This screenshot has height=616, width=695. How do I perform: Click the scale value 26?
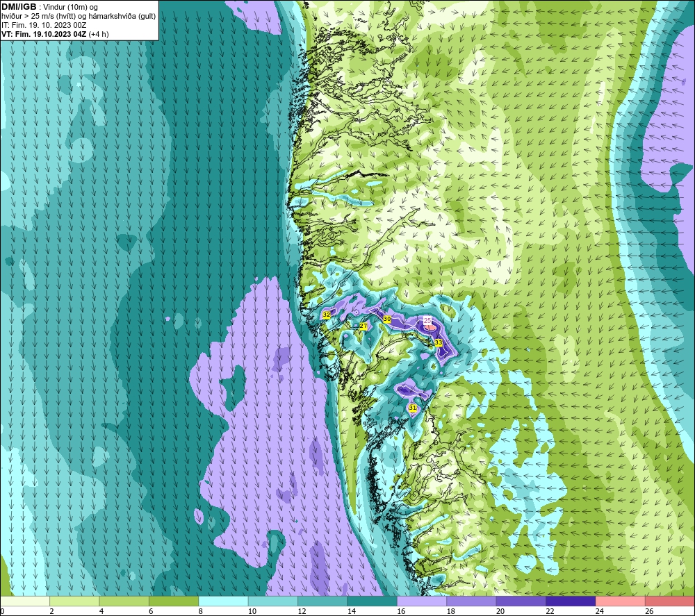click(x=649, y=611)
